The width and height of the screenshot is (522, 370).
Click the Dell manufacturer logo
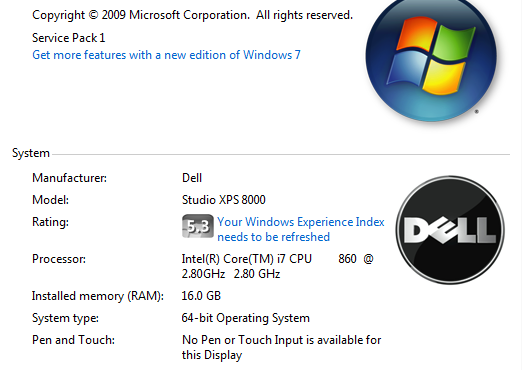click(450, 230)
